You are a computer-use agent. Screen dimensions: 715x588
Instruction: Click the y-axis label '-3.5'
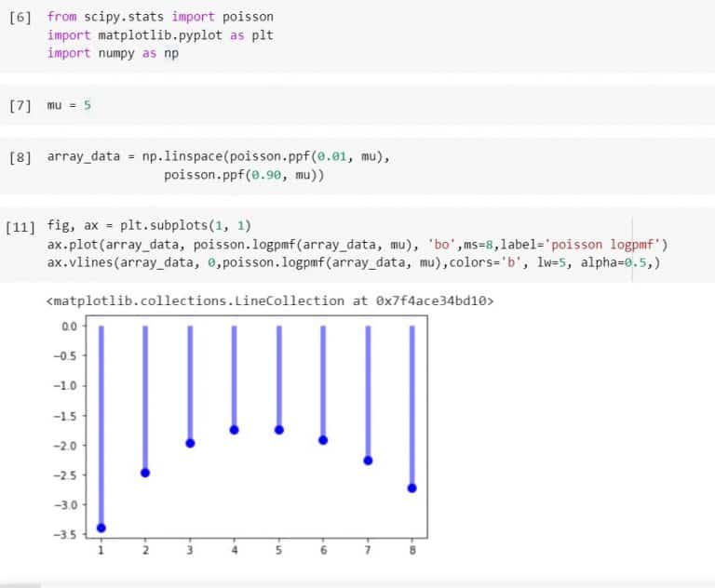(x=65, y=534)
